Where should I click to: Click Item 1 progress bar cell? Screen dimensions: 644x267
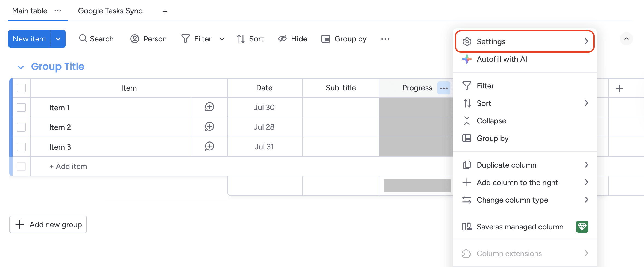point(416,107)
